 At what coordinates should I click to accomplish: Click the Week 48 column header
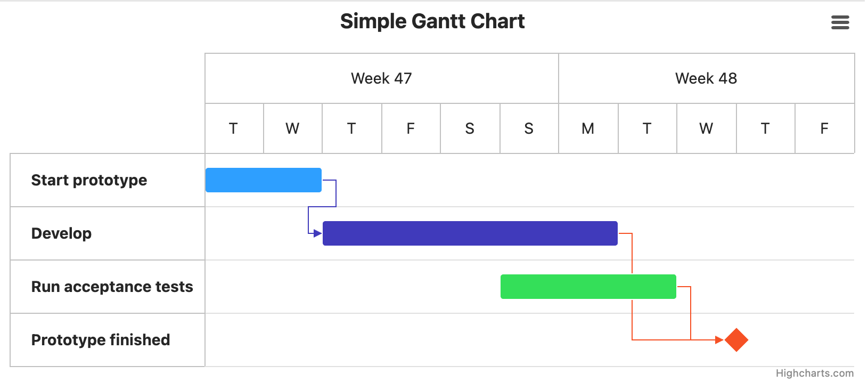pyautogui.click(x=706, y=78)
